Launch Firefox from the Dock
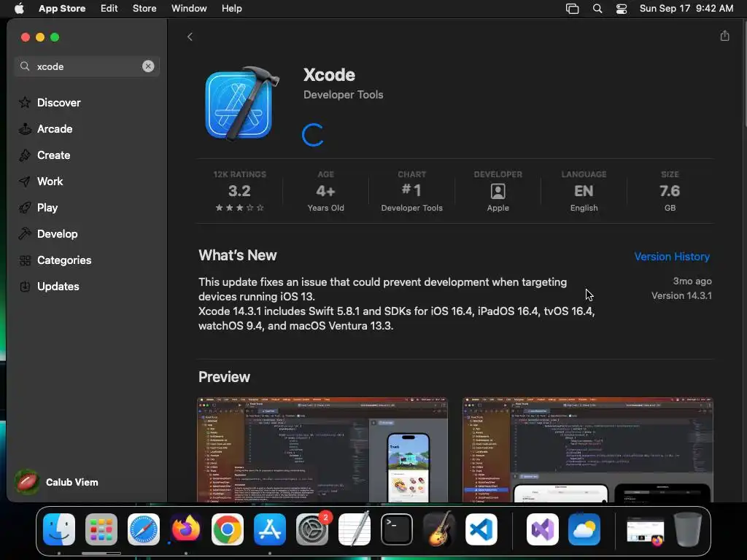 pos(186,529)
